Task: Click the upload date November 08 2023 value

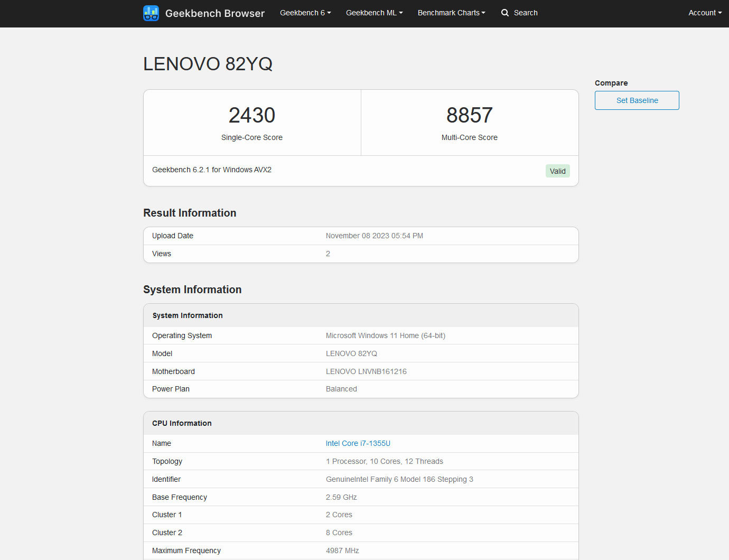Action: (374, 236)
